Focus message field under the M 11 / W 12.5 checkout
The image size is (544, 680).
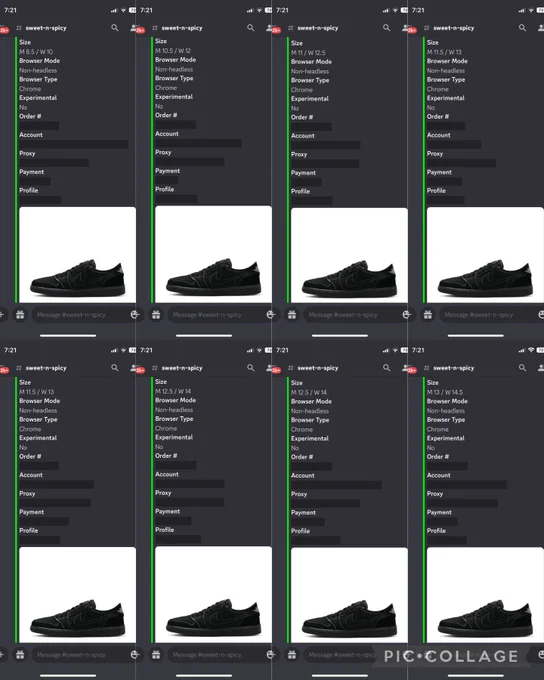coord(357,315)
